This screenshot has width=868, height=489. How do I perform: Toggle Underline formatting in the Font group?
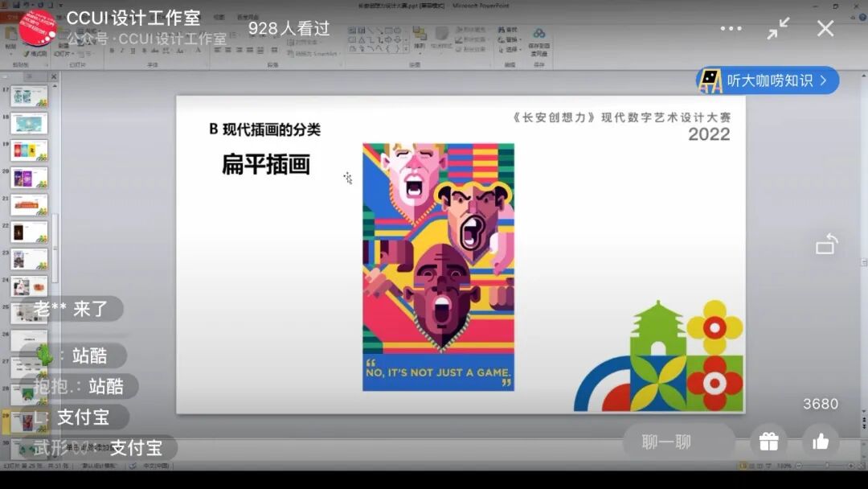(129, 52)
